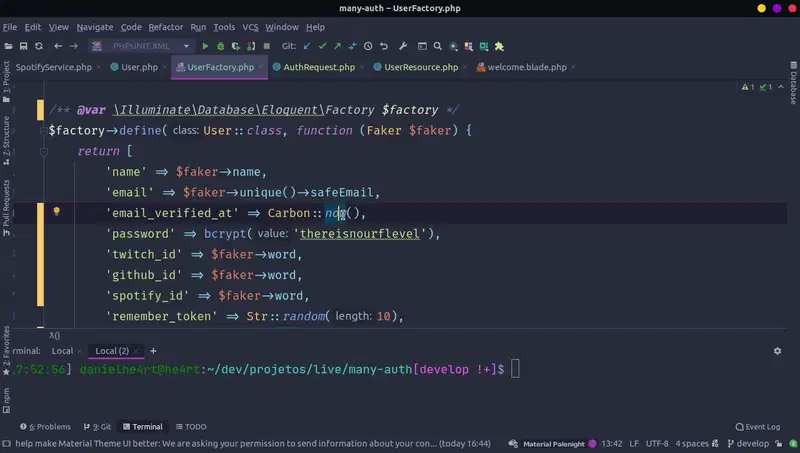800x453 pixels.
Task: Open the File menu
Action: click(x=10, y=27)
